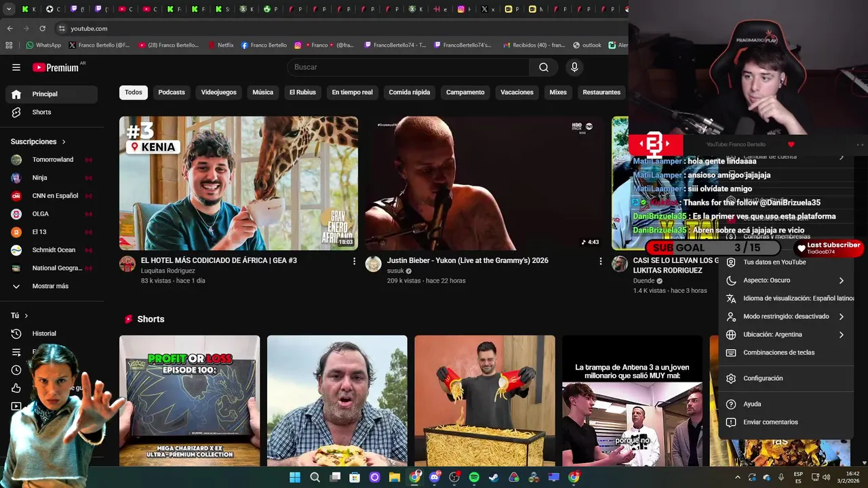Open the Aspecto: Oscuro submenu
Screen dimensions: 868x488
pyautogui.click(x=786, y=281)
